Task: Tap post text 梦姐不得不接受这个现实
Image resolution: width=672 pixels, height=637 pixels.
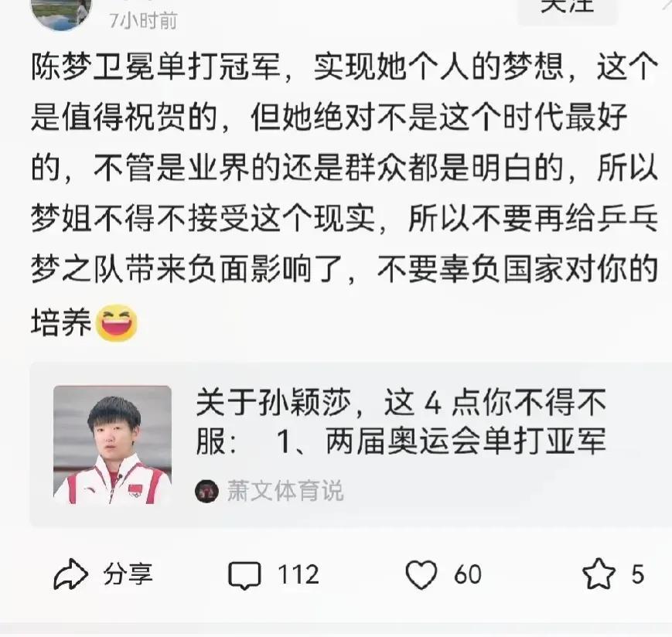Action: click(203, 218)
